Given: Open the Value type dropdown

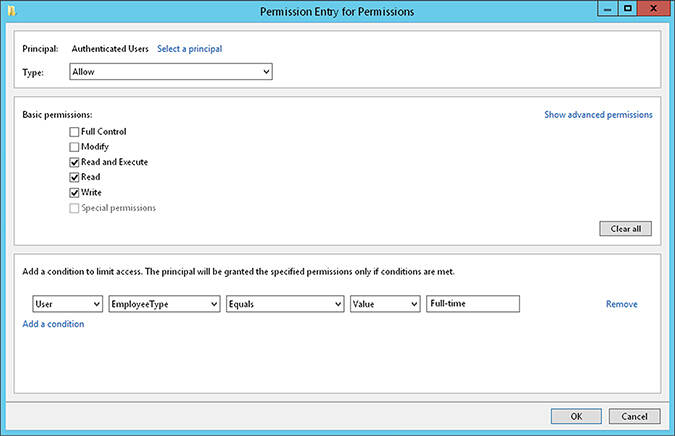Looking at the screenshot, I should [x=385, y=304].
